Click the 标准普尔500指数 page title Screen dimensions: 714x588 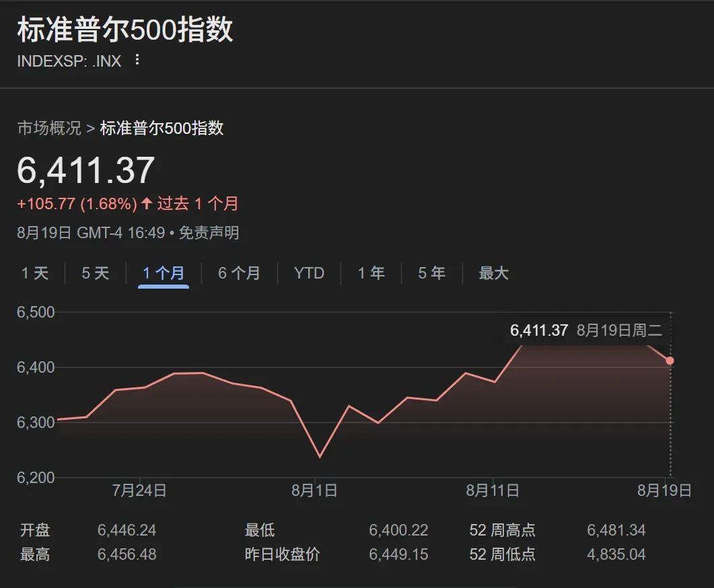coord(125,30)
